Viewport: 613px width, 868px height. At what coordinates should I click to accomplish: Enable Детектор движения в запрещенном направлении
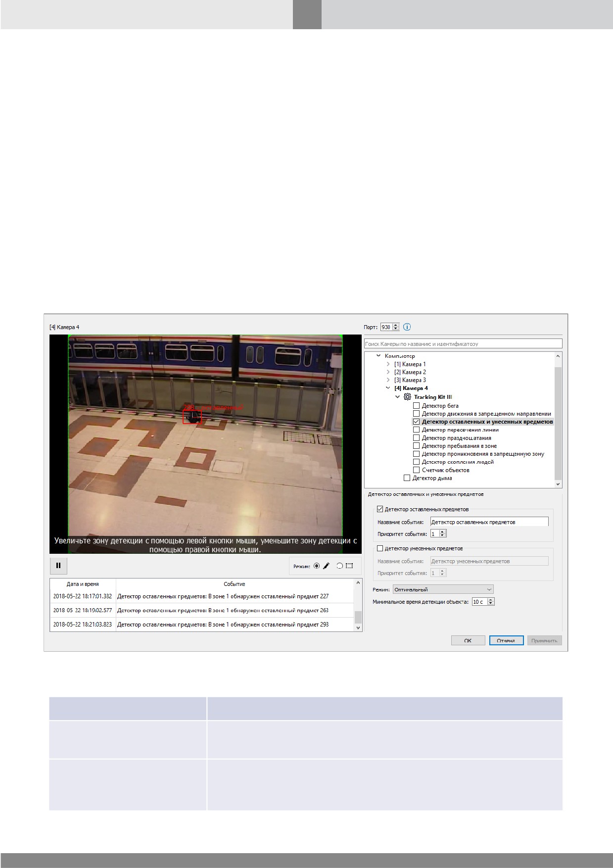tap(416, 414)
